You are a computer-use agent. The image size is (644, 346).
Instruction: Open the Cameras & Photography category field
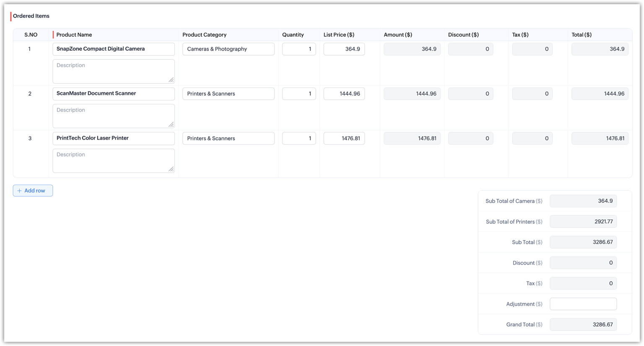tap(228, 49)
